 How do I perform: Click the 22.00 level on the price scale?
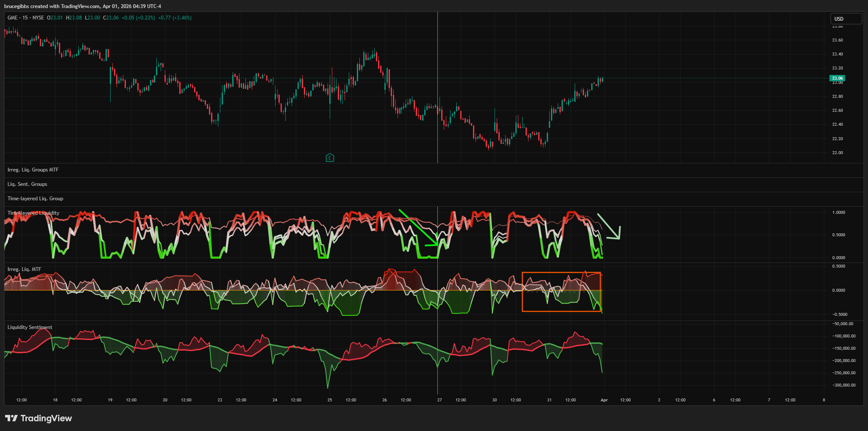[x=837, y=153]
